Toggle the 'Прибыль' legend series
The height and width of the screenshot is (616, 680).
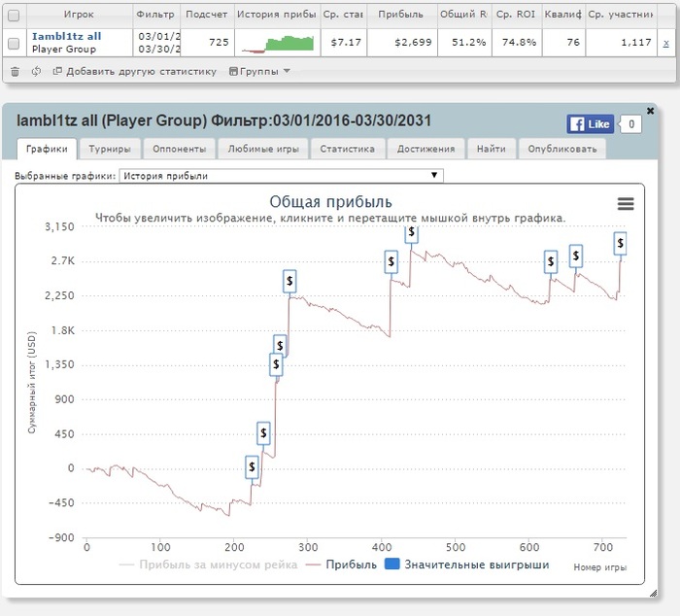tap(341, 565)
